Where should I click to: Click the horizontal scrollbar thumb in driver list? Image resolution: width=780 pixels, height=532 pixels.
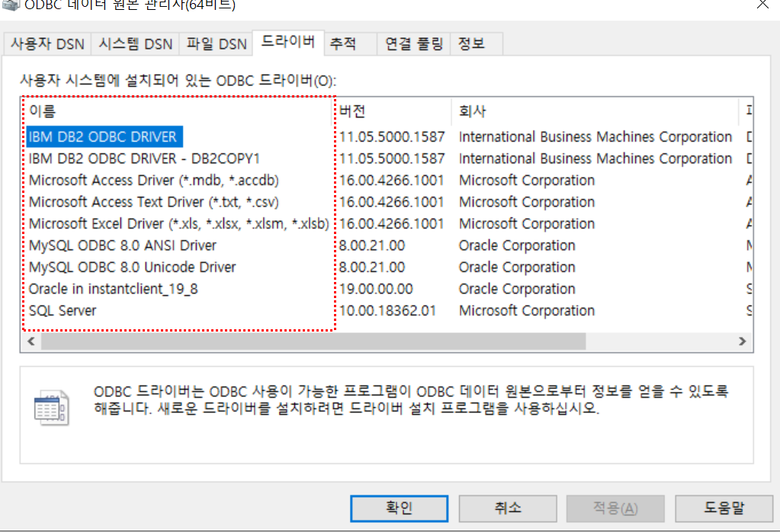tap(313, 341)
